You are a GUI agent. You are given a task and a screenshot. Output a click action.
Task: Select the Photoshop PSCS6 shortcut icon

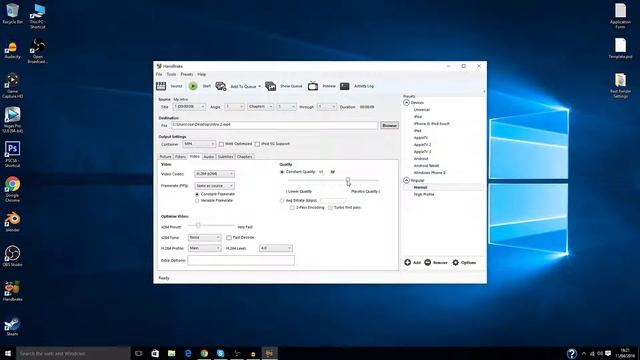tap(12, 154)
